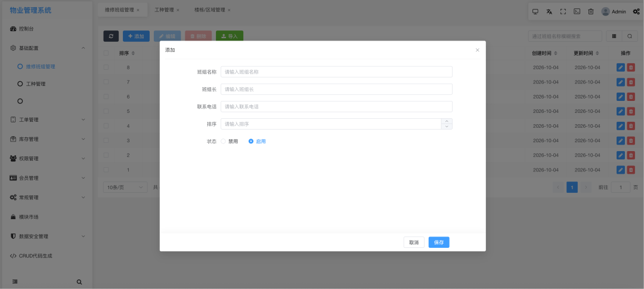The height and width of the screenshot is (289, 644).
Task: Close the 工种管理 tab
Action: (178, 10)
